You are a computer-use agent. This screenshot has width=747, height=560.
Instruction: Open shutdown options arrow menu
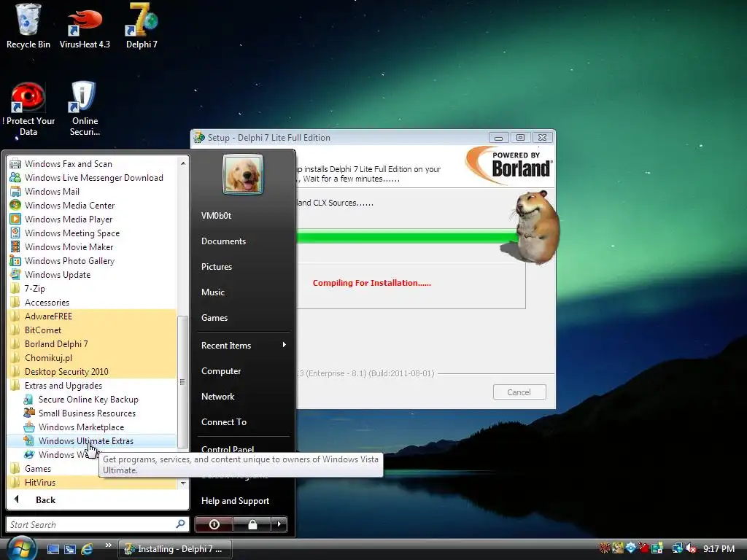point(279,524)
